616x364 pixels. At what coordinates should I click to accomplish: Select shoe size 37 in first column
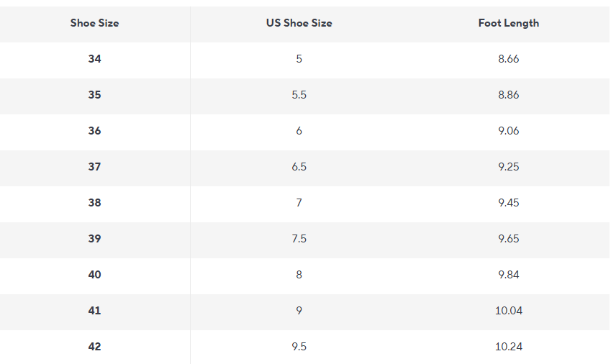(94, 167)
